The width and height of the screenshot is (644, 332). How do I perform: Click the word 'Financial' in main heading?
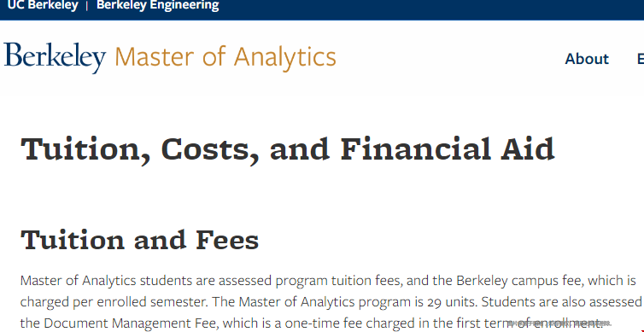pyautogui.click(x=416, y=149)
